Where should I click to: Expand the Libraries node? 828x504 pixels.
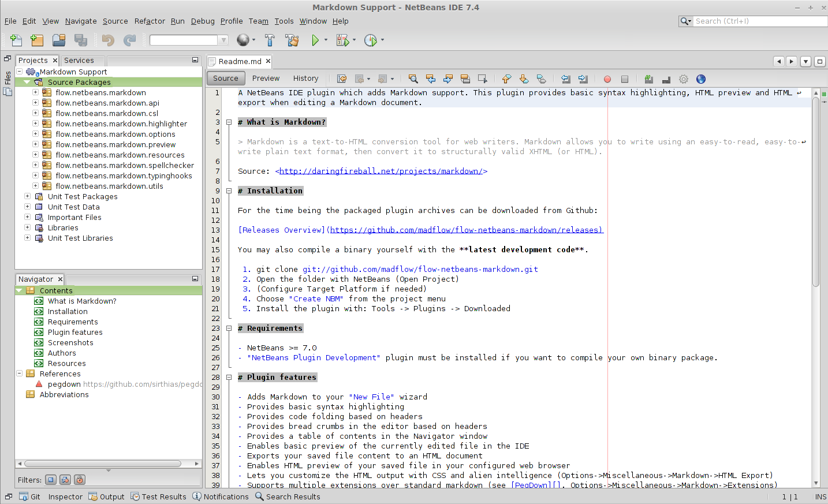pyautogui.click(x=27, y=227)
